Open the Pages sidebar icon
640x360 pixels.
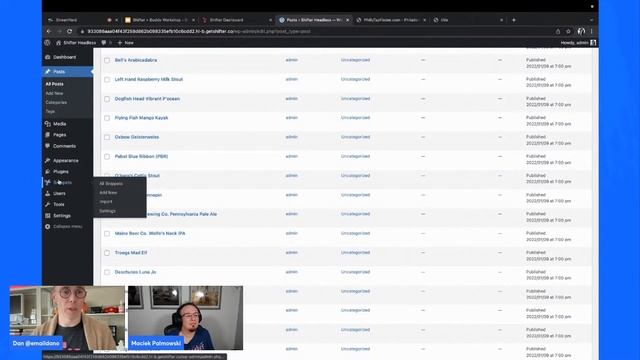[x=48, y=135]
